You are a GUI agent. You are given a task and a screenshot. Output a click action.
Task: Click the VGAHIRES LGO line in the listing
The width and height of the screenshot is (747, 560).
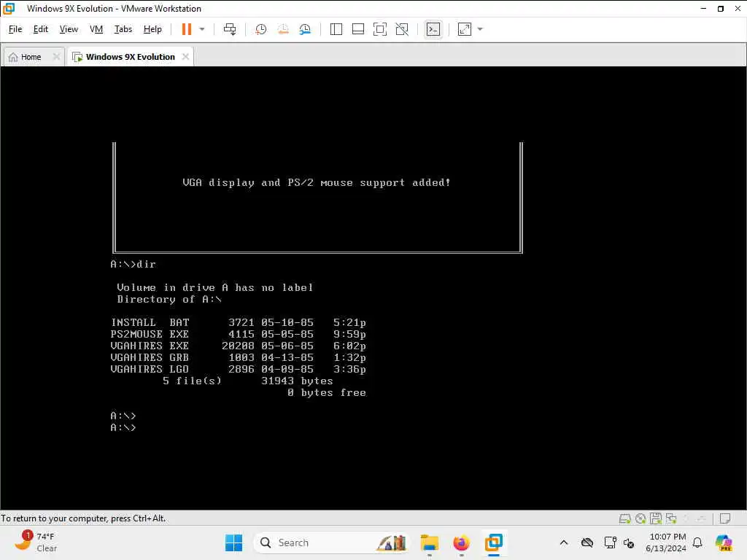tap(239, 369)
